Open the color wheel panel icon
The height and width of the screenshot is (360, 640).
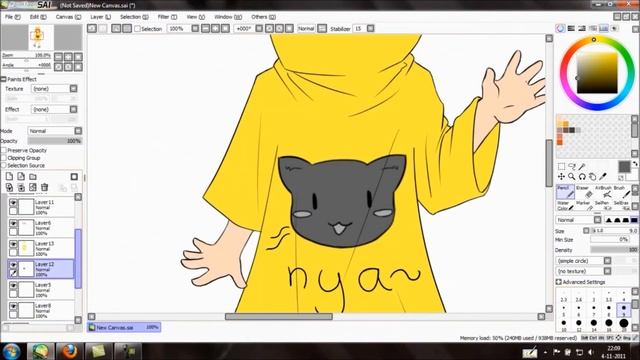pyautogui.click(x=560, y=28)
